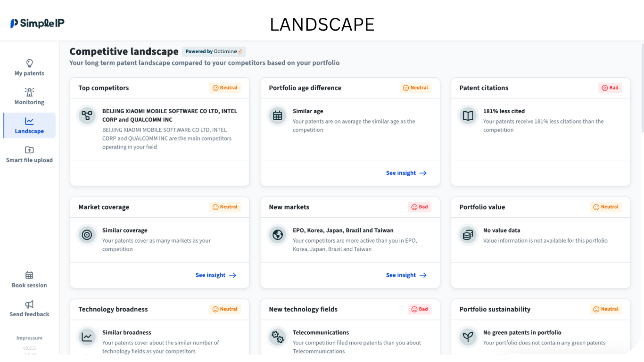Screen dimensions: 644x362
Task: Click the Competitive landscape heading
Action: (x=124, y=51)
